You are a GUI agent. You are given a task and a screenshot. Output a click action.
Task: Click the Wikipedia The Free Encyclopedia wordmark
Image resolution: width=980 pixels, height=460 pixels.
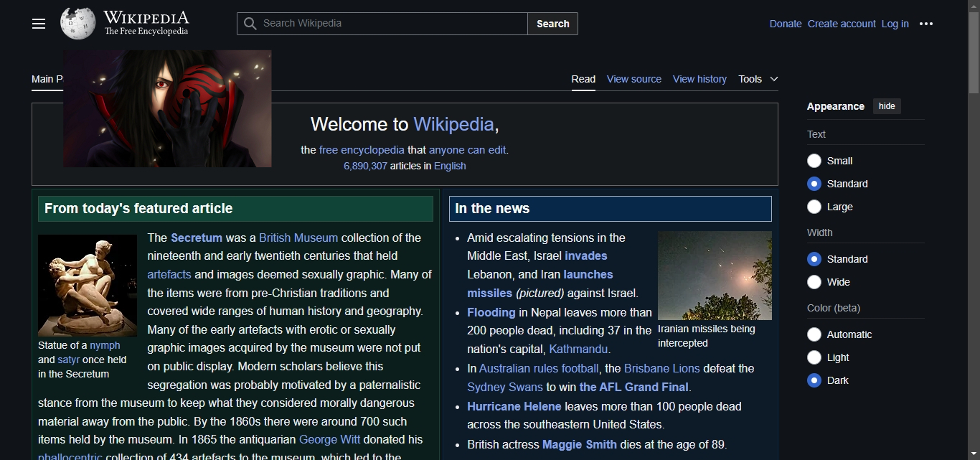click(x=146, y=23)
